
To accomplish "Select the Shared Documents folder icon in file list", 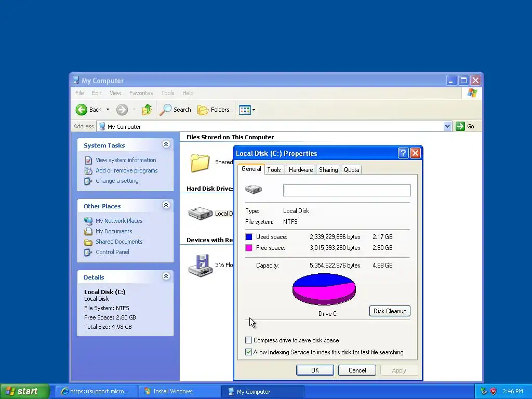I will pyautogui.click(x=200, y=163).
